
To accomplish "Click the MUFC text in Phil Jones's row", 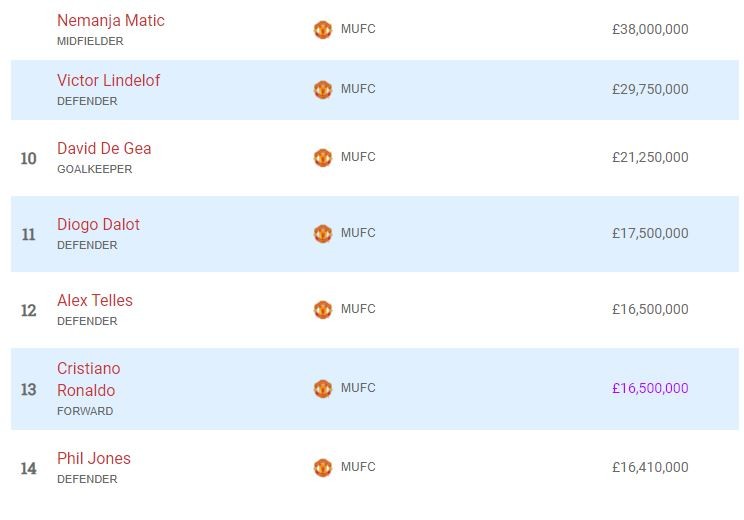I will tap(358, 467).
